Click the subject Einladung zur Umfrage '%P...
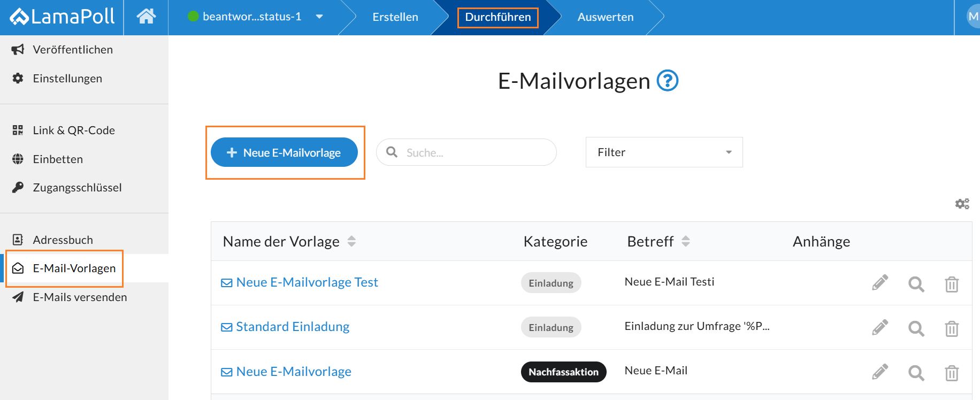The width and height of the screenshot is (980, 400). coord(697,326)
